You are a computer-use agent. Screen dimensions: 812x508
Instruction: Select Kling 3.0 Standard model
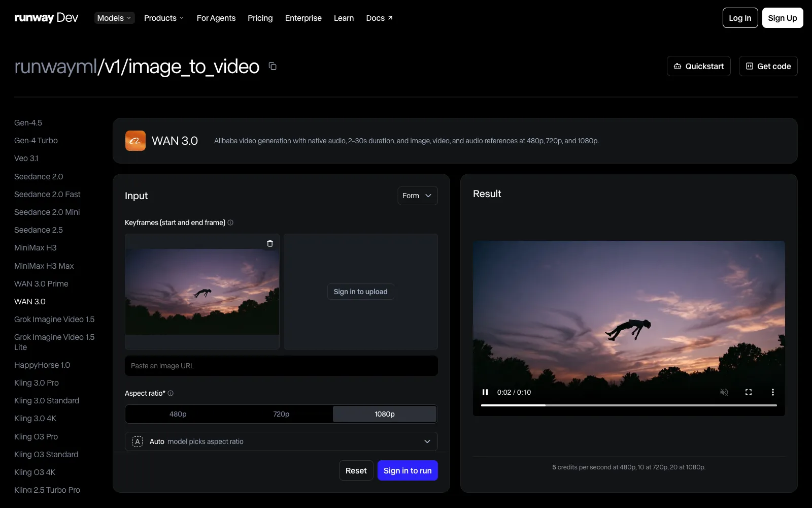(x=47, y=400)
